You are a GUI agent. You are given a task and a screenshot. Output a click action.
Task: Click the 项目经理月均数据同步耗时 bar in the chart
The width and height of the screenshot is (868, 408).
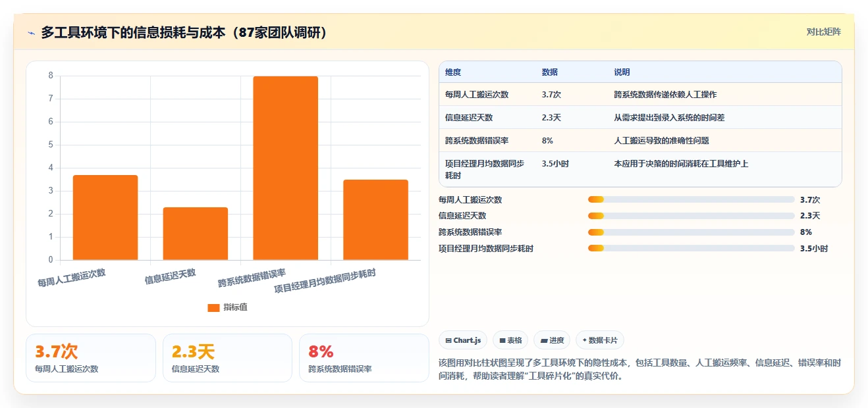375,220
